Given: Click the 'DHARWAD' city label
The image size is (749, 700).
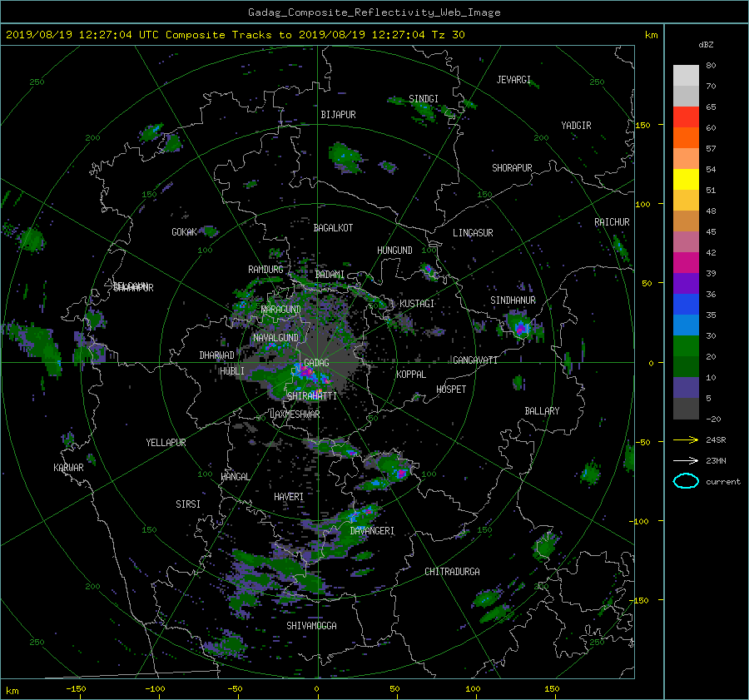Looking at the screenshot, I should (217, 355).
